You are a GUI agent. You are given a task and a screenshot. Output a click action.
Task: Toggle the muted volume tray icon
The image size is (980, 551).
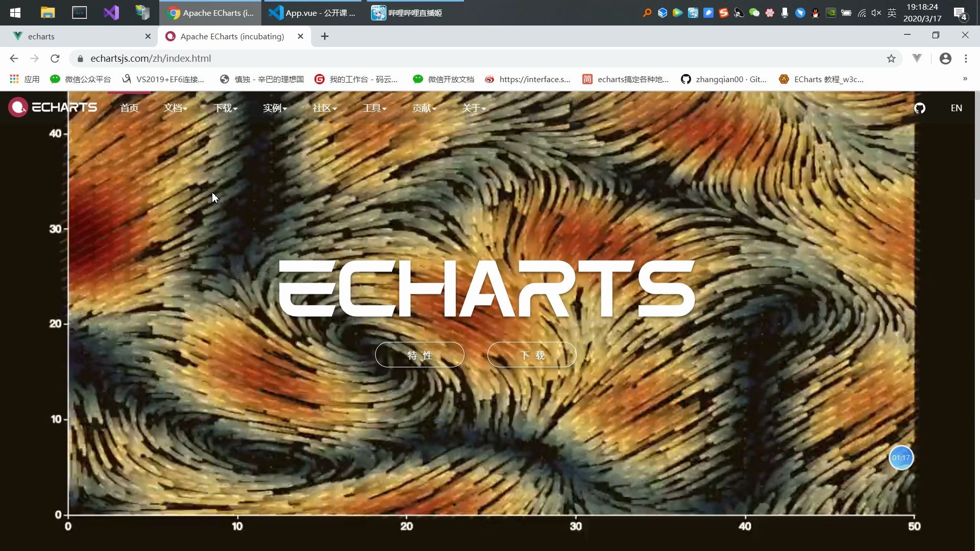876,13
